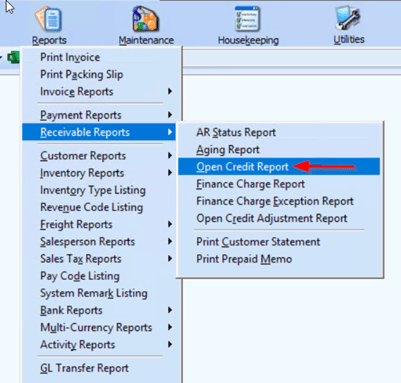This screenshot has width=401, height=383.
Task: Open the Inventory Reports submenu
Action: (x=99, y=173)
